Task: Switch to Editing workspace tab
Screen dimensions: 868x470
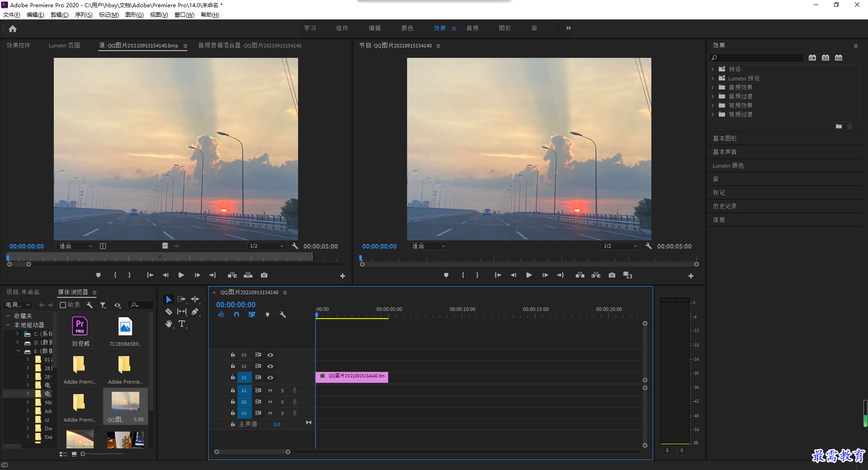Action: [x=375, y=28]
